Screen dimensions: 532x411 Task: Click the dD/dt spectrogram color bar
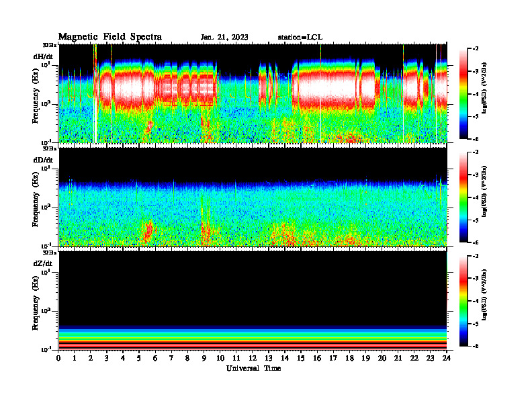pos(463,197)
